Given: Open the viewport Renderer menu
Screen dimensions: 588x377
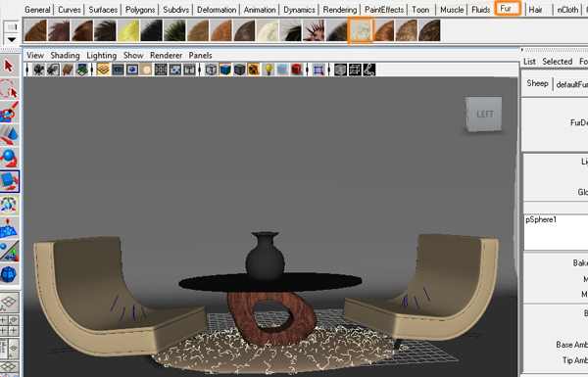Looking at the screenshot, I should [x=167, y=56].
